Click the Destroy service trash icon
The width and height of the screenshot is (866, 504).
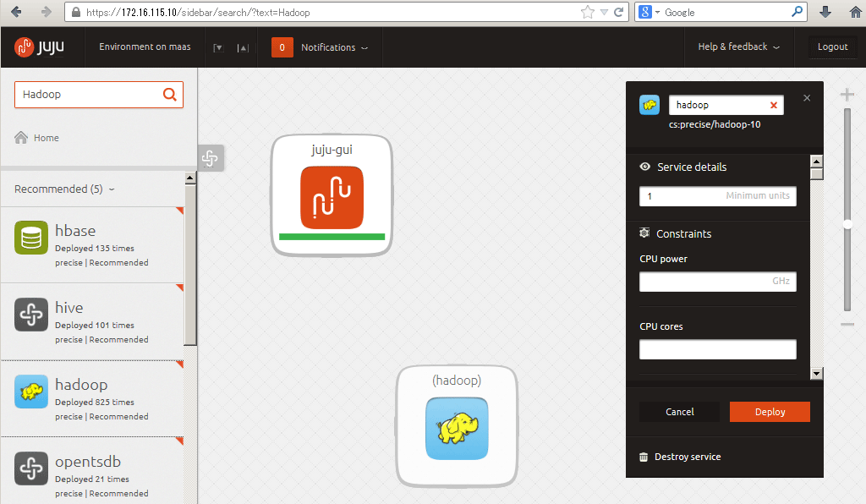pos(644,457)
